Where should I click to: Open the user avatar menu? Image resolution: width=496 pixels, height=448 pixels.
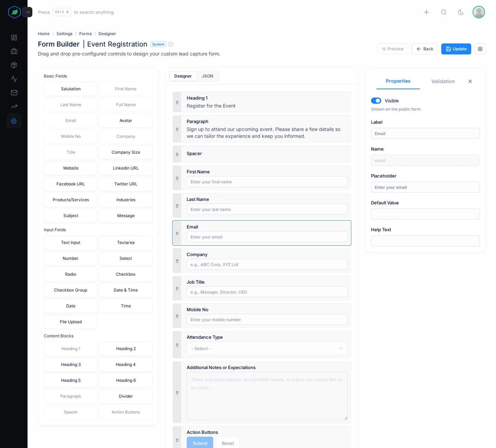point(479,12)
